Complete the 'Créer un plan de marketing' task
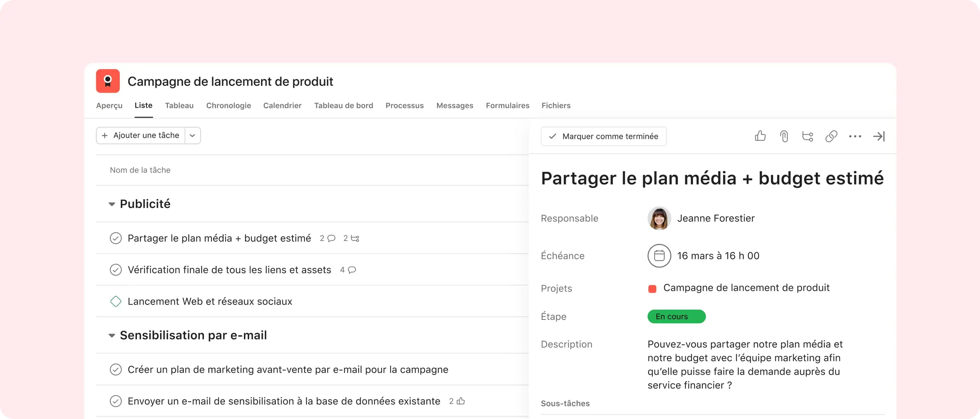Image resolution: width=980 pixels, height=419 pixels. 116,370
